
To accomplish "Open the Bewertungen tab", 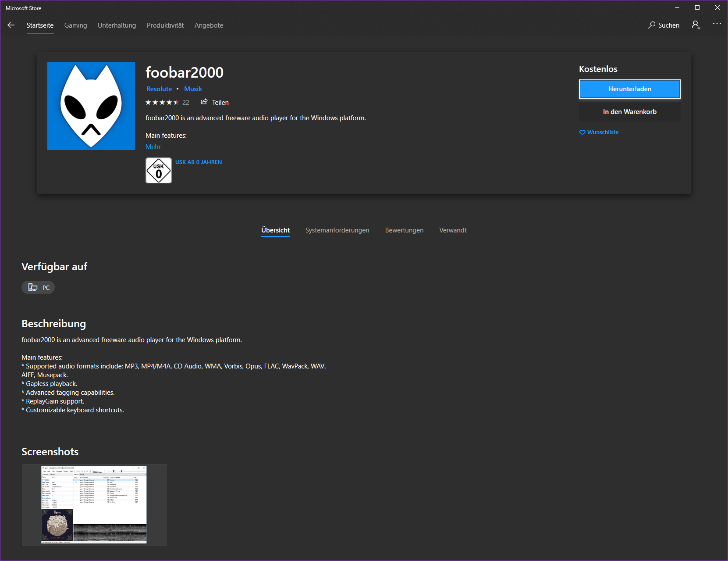I will coord(404,230).
